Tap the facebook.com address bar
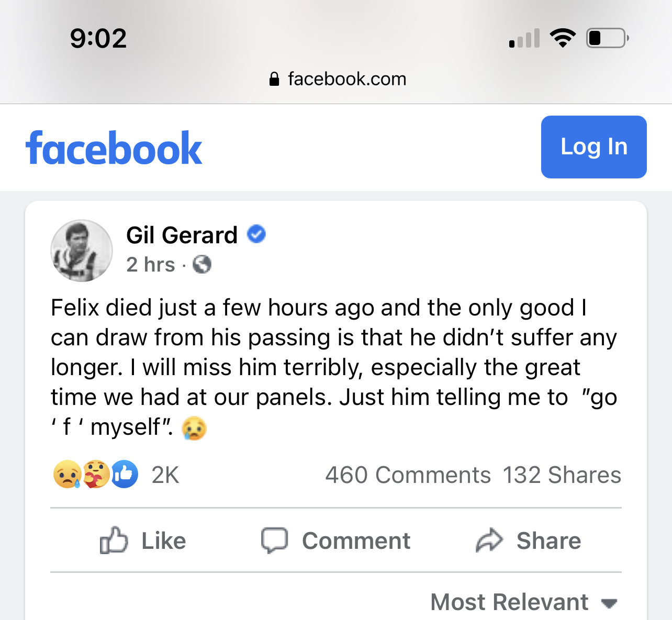The height and width of the screenshot is (620, 672). click(346, 79)
